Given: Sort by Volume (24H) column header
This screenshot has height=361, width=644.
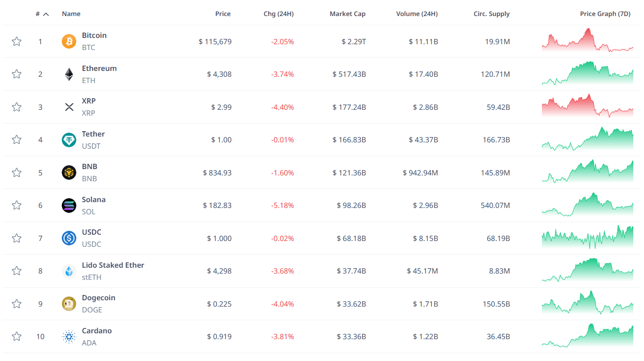Looking at the screenshot, I should click(417, 14).
